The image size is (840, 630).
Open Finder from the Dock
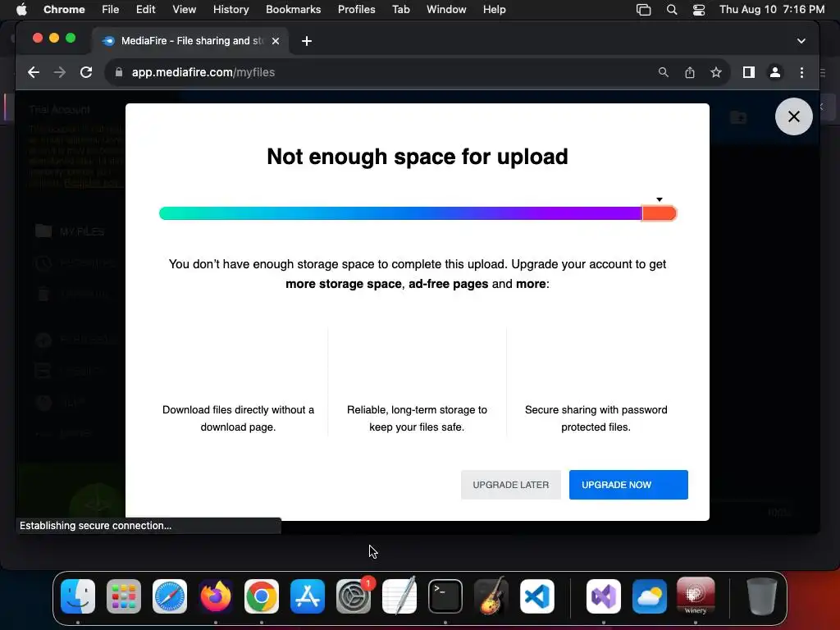pos(78,596)
